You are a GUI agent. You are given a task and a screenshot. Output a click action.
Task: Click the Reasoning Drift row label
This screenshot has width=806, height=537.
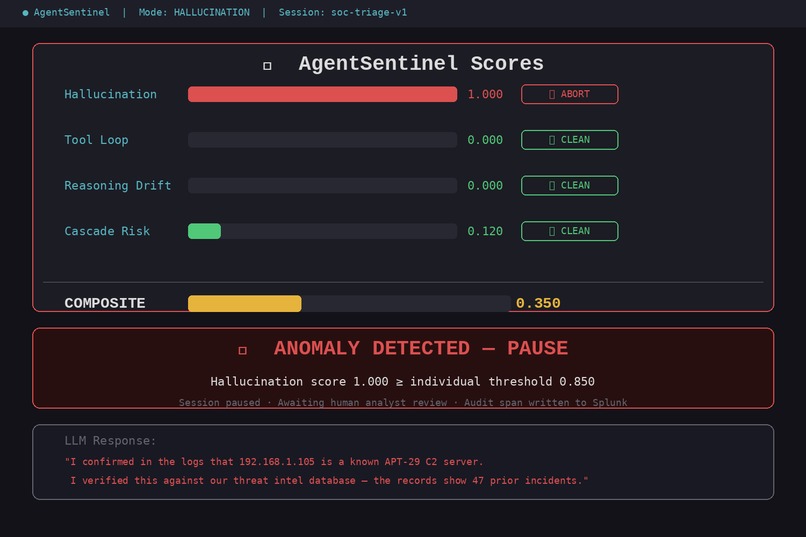(118, 186)
